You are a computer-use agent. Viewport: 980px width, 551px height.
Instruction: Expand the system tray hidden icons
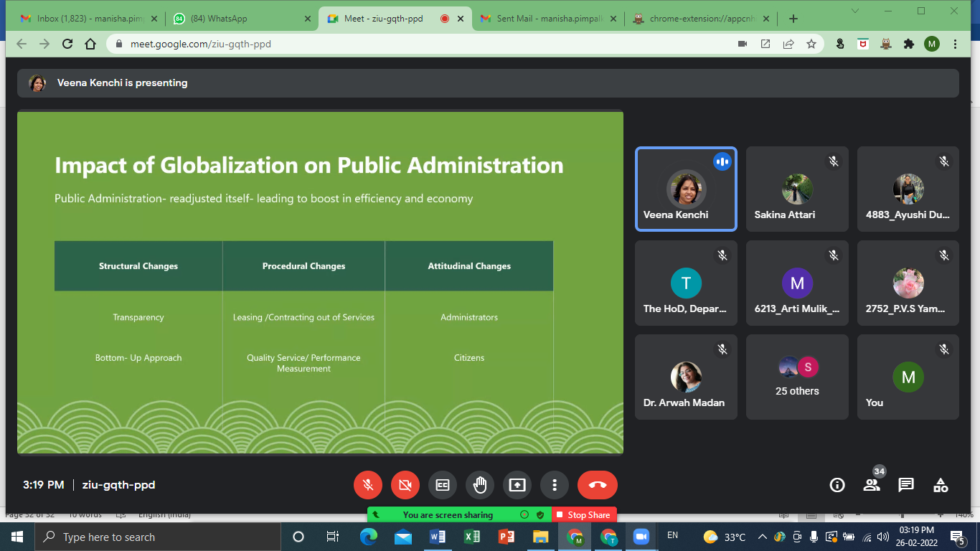[762, 537]
